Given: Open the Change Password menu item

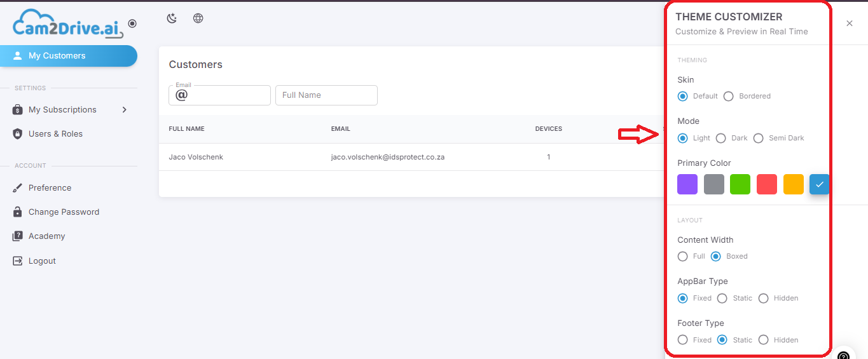Looking at the screenshot, I should 69,212.
